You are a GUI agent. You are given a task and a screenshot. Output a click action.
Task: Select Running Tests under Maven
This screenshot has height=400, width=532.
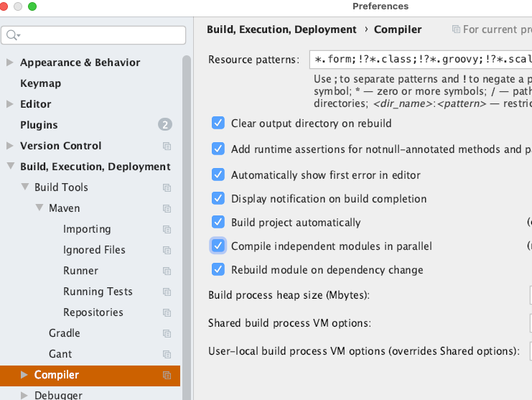(98, 292)
